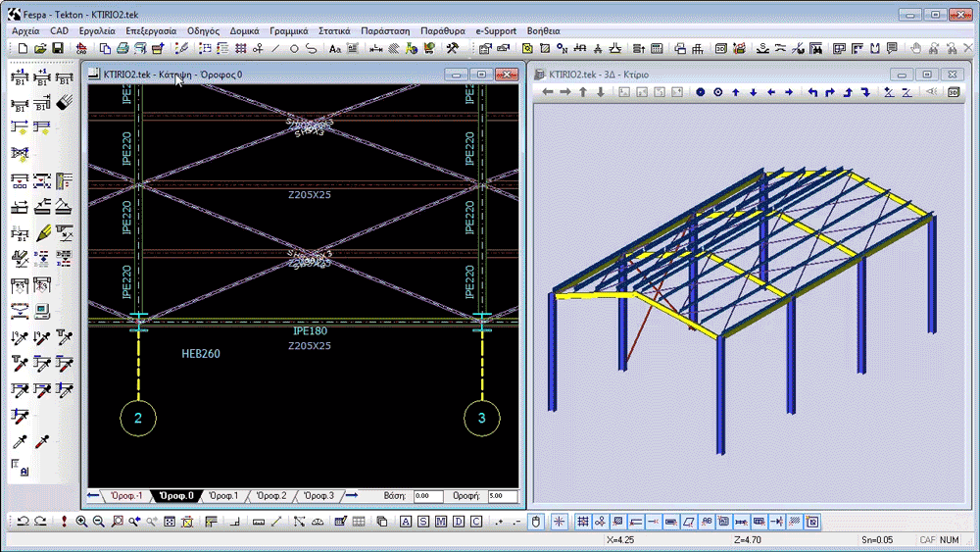
Task: Click the bracing cross icon in left palette
Action: point(20,153)
